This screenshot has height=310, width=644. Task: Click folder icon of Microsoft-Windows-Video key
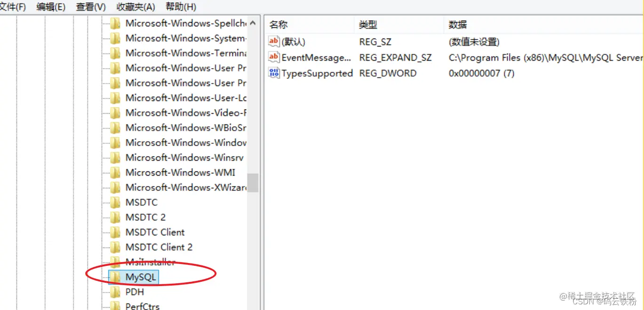(115, 113)
